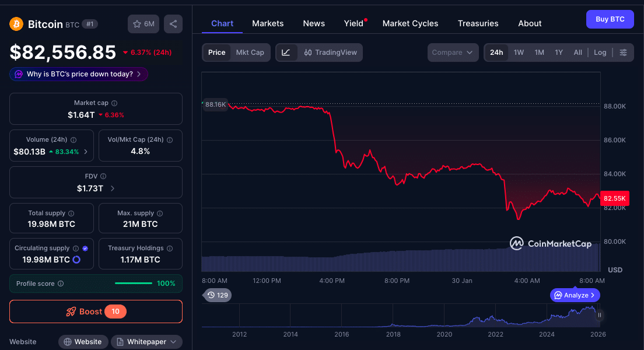Image resolution: width=644 pixels, height=350 pixels.
Task: Enable logarithmic scale with Log toggle
Action: (x=600, y=52)
